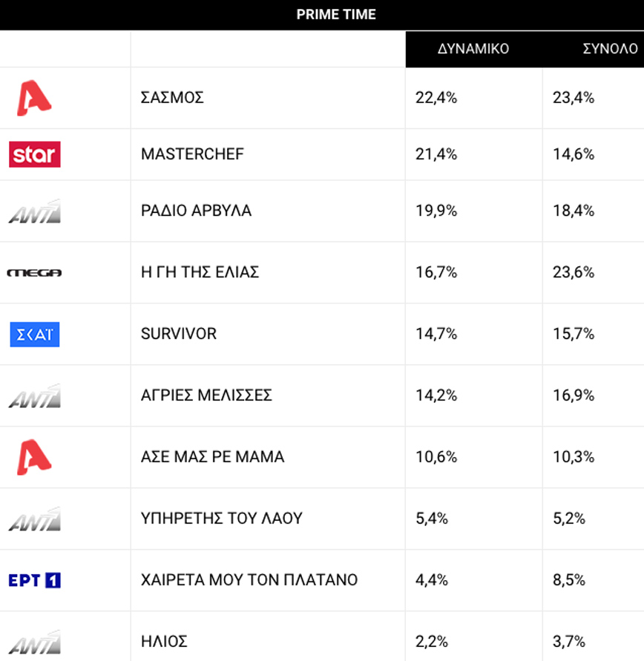Click the ΕΡΤ1 channel logo

34,580
